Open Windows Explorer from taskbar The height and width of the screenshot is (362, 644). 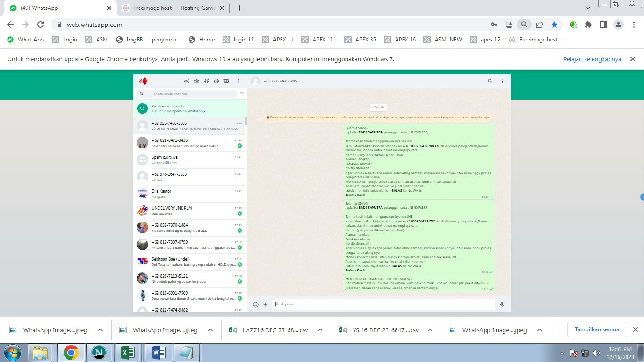41,353
